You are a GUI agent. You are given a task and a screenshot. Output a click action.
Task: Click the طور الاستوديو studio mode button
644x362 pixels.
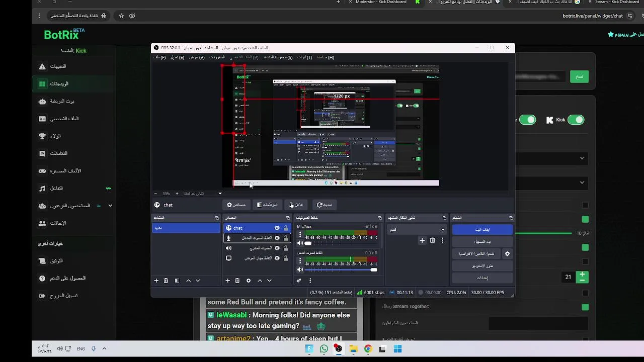coord(482,266)
